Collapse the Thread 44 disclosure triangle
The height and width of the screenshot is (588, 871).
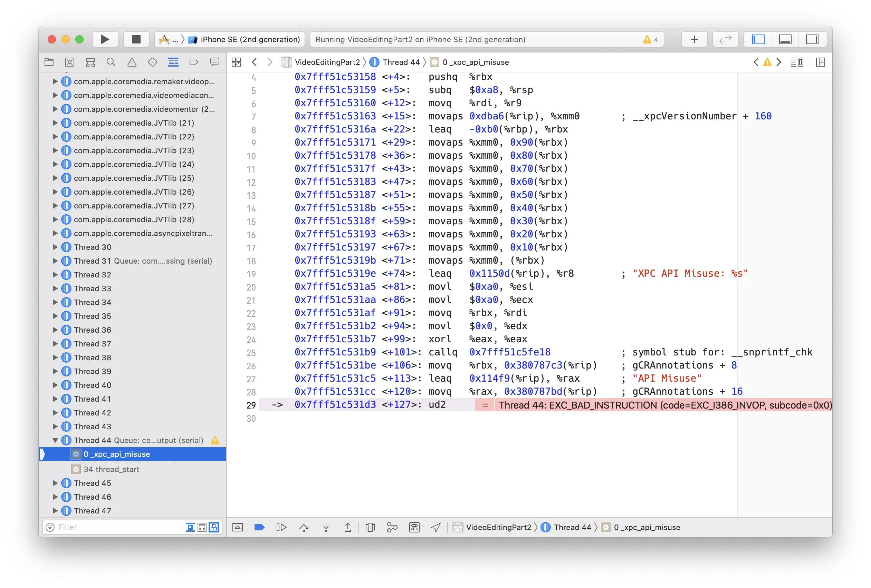pos(55,440)
